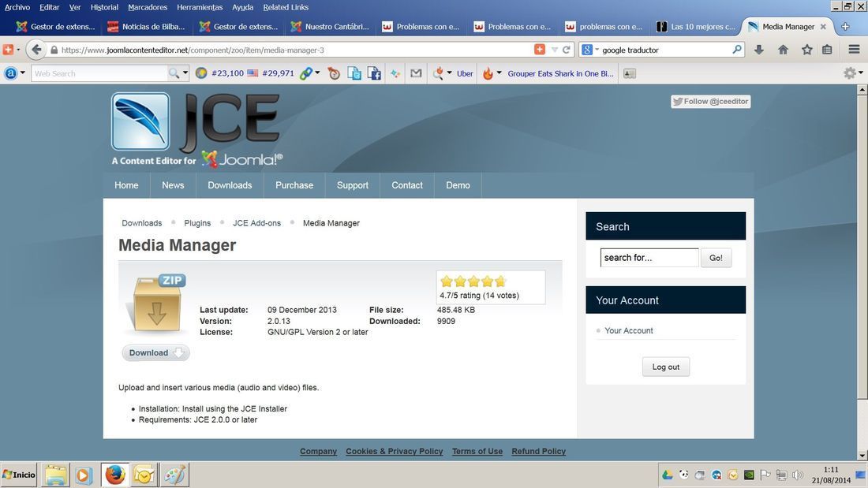Click the lock icon in the address bar
Viewport: 868px width, 488px height.
[54, 50]
